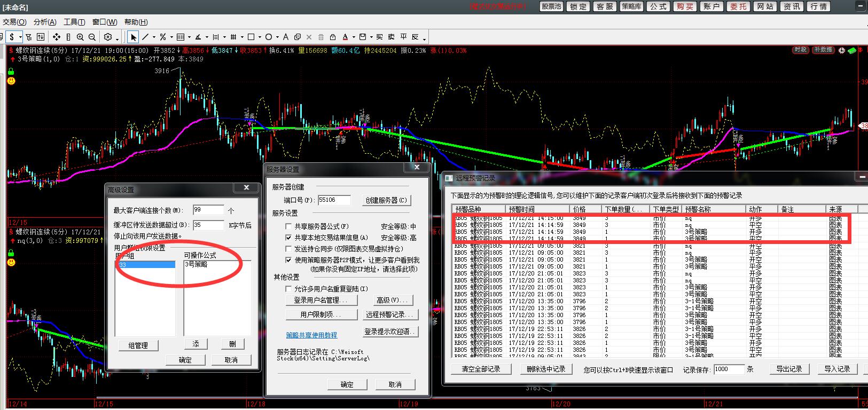
Task: Click the zoom in magnifier icon
Action: tap(80, 37)
